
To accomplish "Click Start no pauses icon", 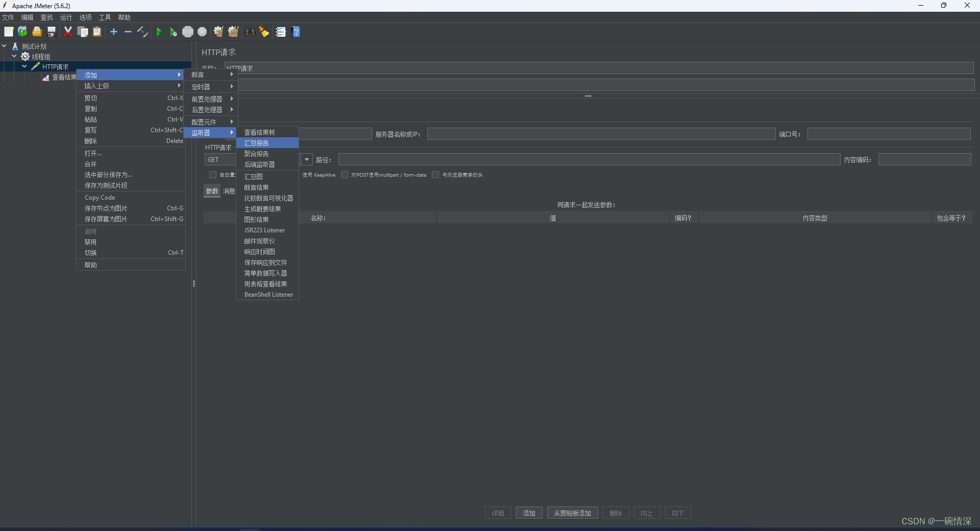I will point(174,32).
